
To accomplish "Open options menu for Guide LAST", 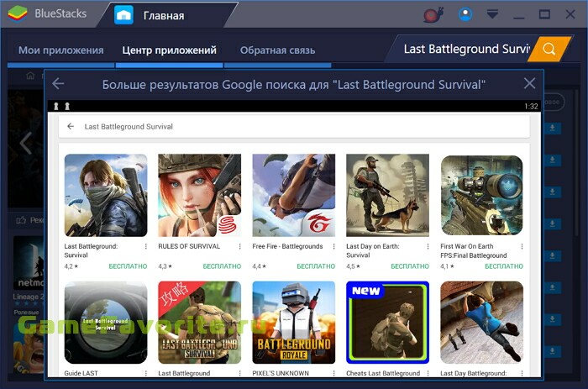I will (146, 373).
